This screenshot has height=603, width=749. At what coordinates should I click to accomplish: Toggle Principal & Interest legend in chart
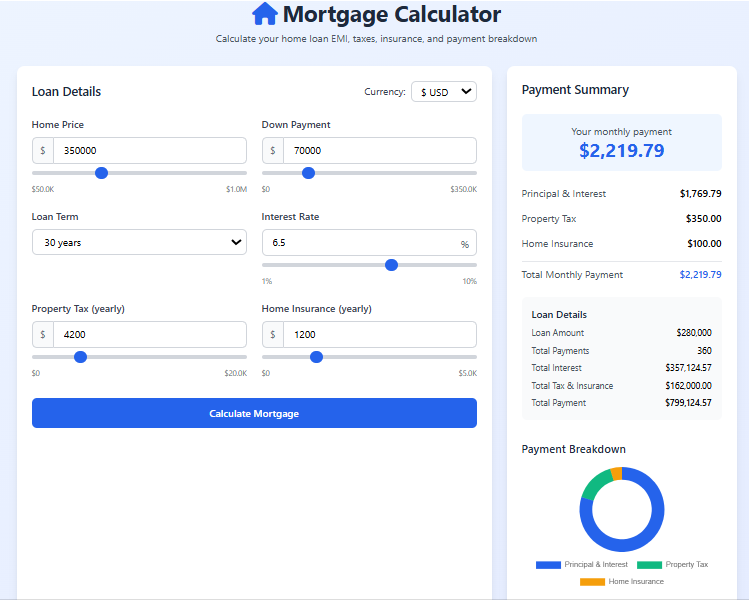click(582, 565)
